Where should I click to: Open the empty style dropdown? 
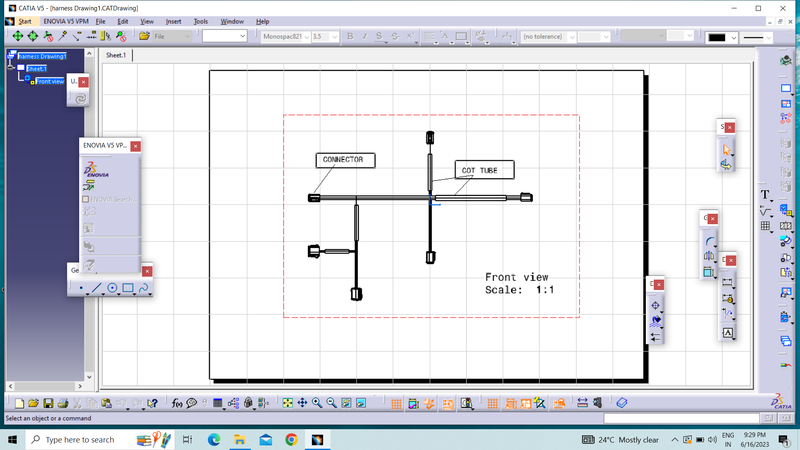[242, 36]
